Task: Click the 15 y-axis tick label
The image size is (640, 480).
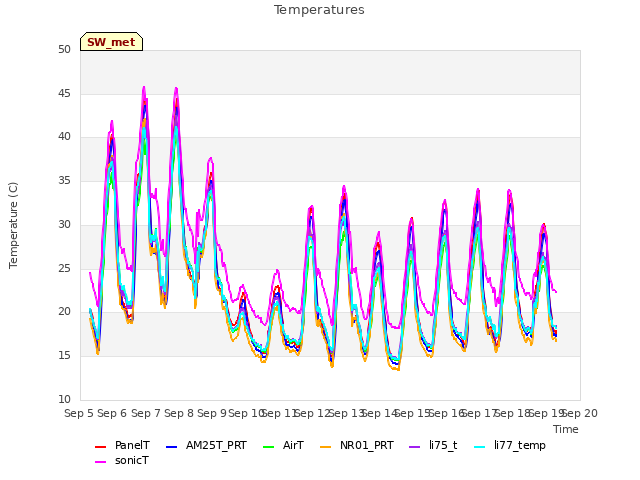Action: click(64, 356)
